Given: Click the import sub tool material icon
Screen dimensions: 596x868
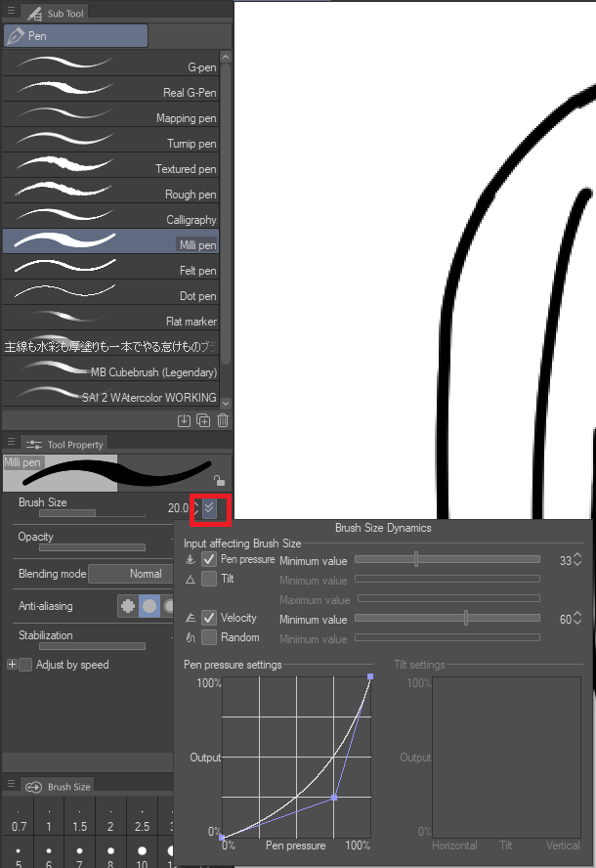Looking at the screenshot, I should point(185,420).
